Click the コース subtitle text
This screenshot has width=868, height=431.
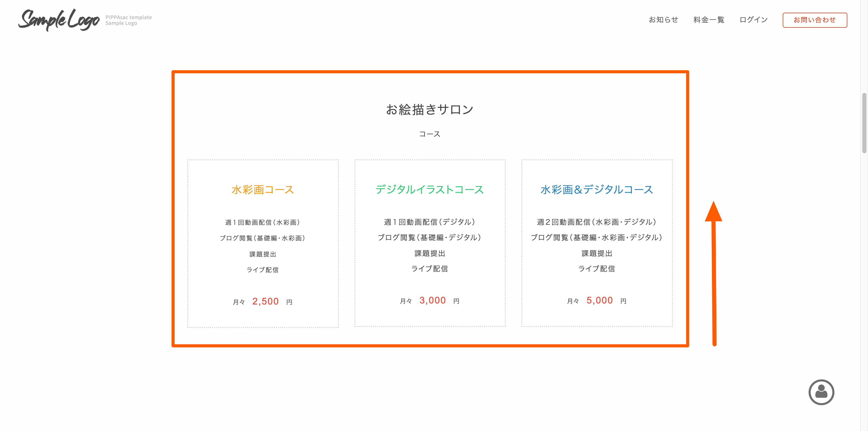[430, 134]
